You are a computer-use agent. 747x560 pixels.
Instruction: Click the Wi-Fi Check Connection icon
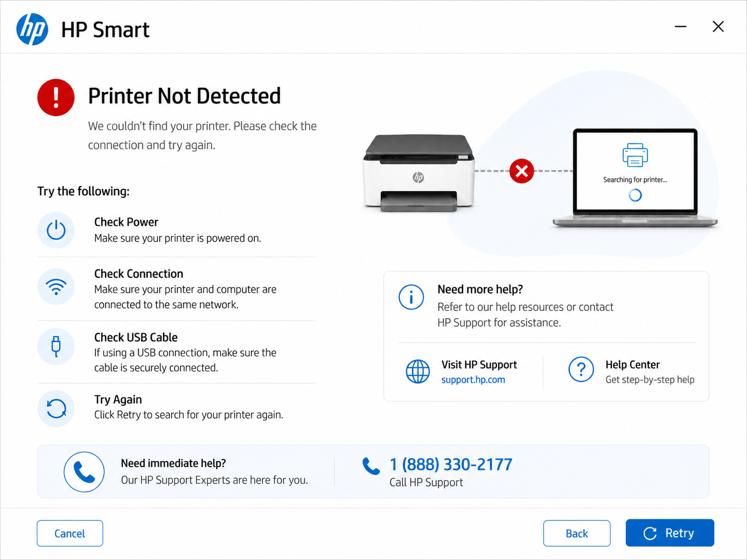56,287
